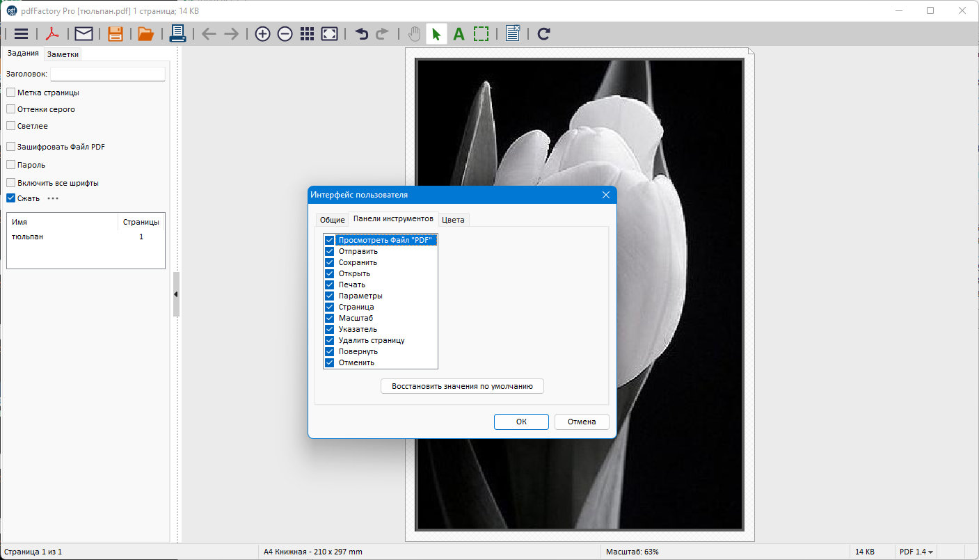979x560 pixels.
Task: Select the Text tool letter A
Action: pyautogui.click(x=459, y=33)
